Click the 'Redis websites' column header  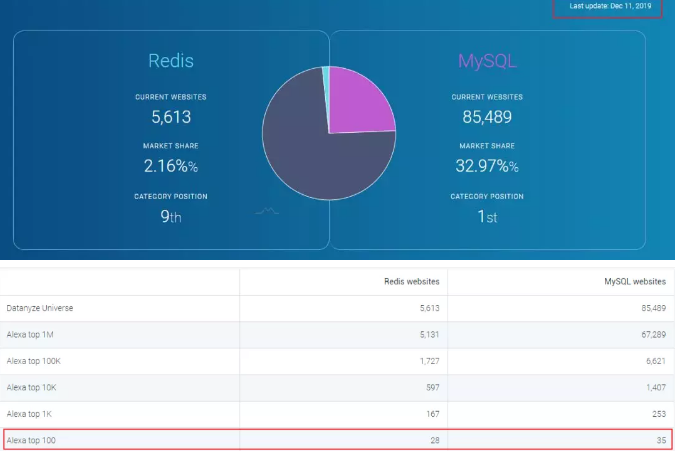(x=412, y=281)
